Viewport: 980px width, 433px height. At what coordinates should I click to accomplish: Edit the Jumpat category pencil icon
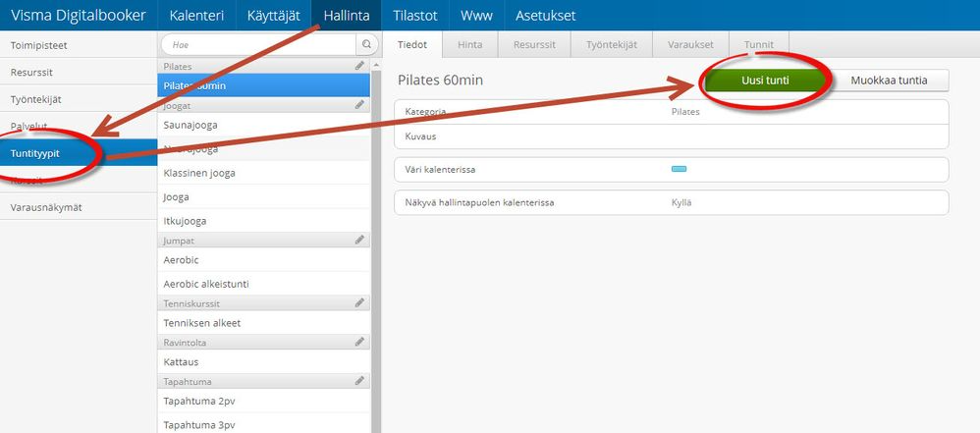pyautogui.click(x=359, y=240)
